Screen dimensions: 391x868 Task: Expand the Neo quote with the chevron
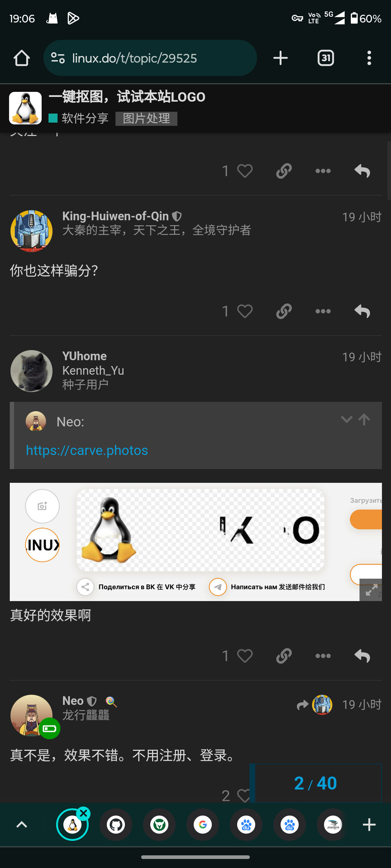[346, 420]
